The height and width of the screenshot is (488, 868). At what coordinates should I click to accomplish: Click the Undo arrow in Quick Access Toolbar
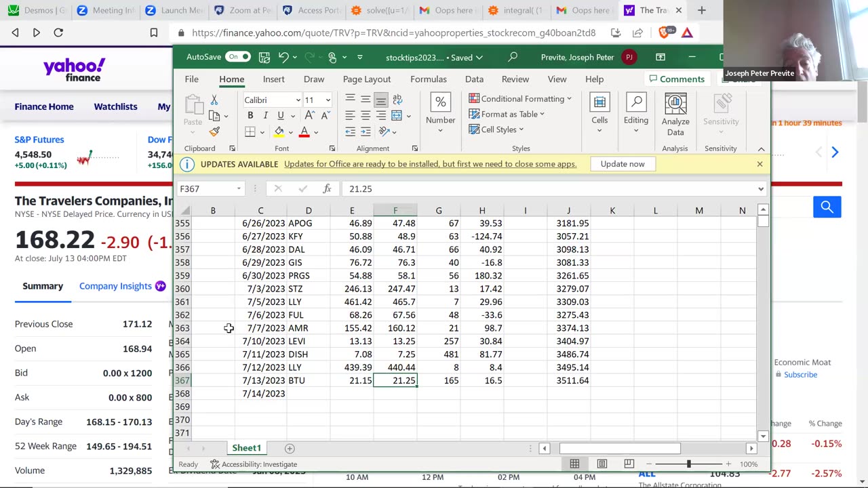click(283, 57)
